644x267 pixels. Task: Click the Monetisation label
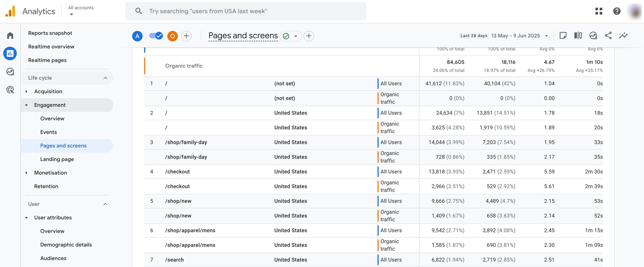coord(51,173)
